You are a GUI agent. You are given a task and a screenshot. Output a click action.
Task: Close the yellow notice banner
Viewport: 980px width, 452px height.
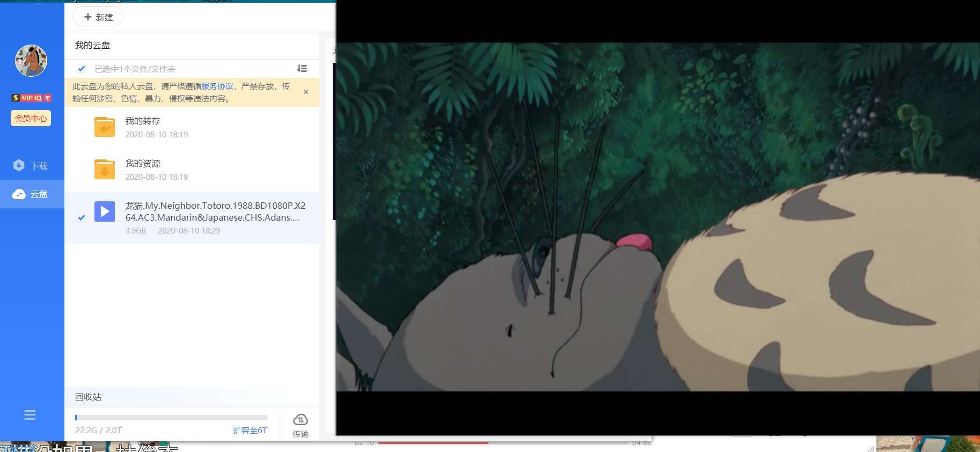pyautogui.click(x=306, y=92)
